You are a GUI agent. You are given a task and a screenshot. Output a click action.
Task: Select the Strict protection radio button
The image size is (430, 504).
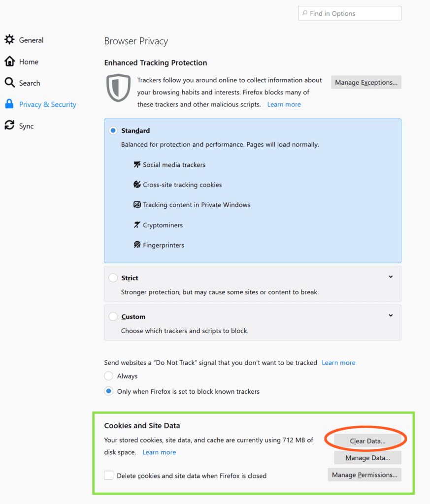click(113, 278)
